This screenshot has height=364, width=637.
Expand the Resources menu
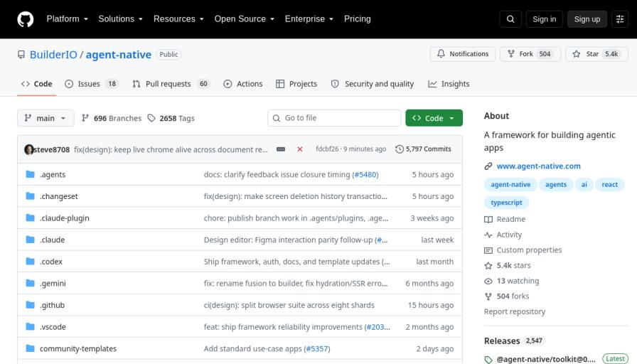tap(178, 19)
